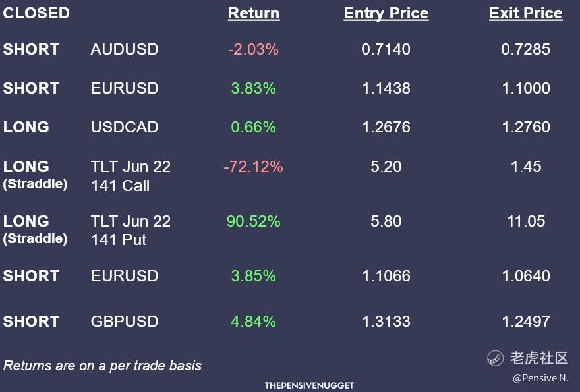The height and width of the screenshot is (392, 580).
Task: Click the per trade basis footnote
Action: pyautogui.click(x=102, y=365)
